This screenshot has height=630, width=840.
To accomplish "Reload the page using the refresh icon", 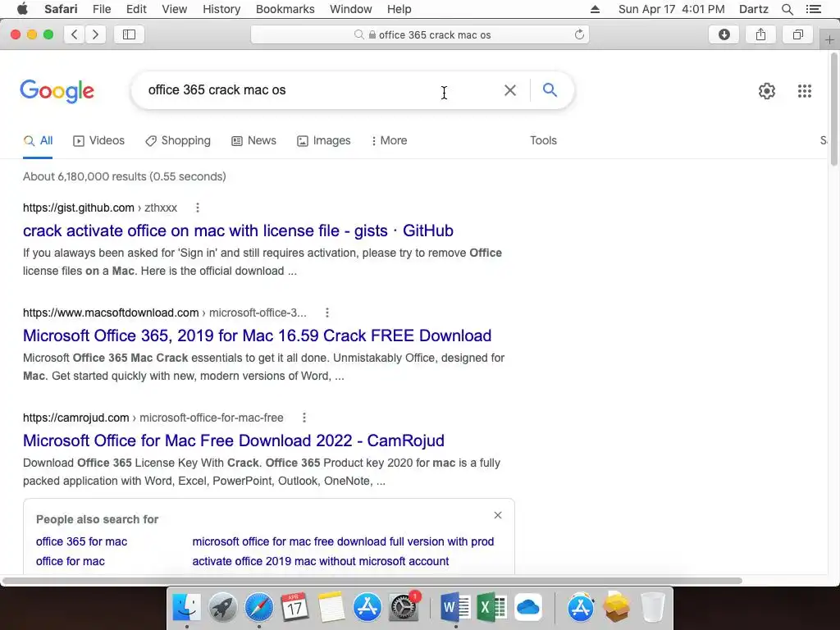I will (579, 34).
